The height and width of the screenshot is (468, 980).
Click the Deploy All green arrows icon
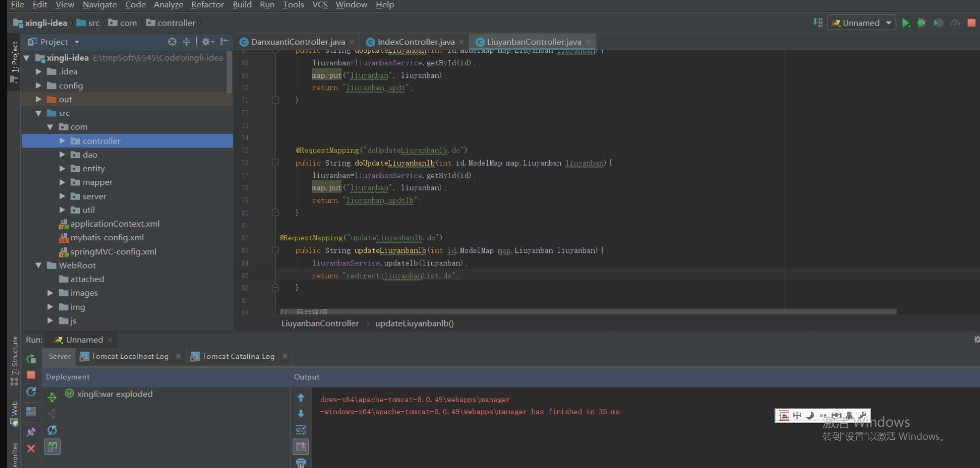coord(52,397)
